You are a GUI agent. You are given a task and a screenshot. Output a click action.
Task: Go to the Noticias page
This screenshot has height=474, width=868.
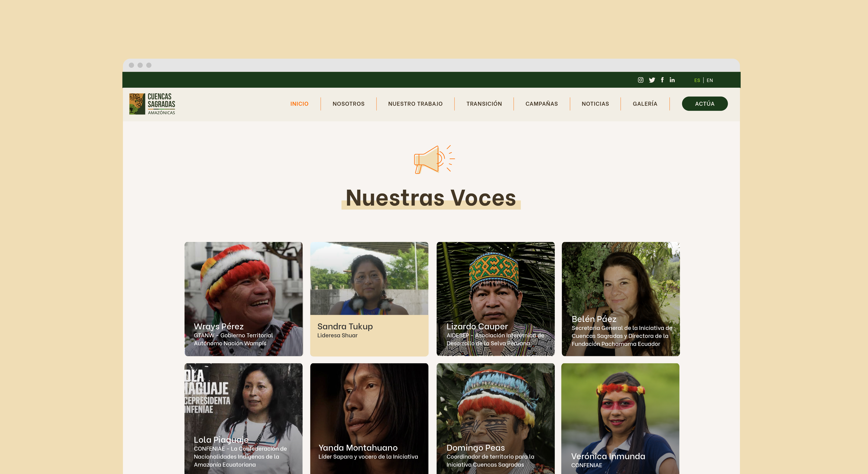(595, 104)
